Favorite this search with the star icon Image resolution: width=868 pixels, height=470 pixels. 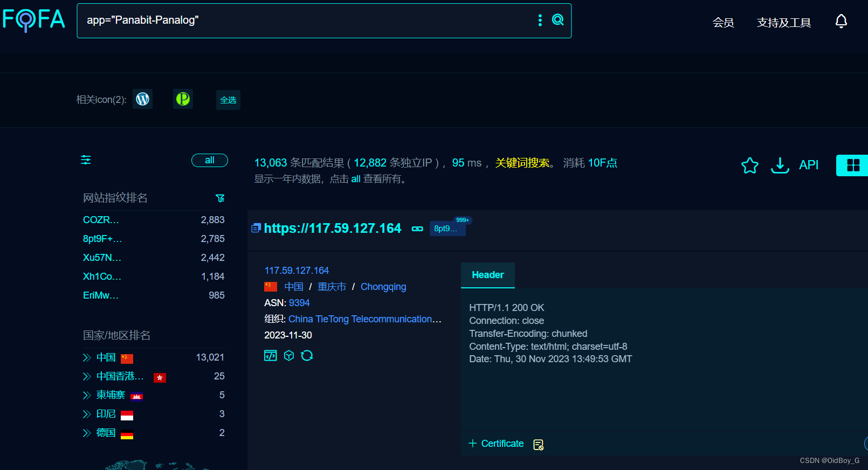(750, 165)
